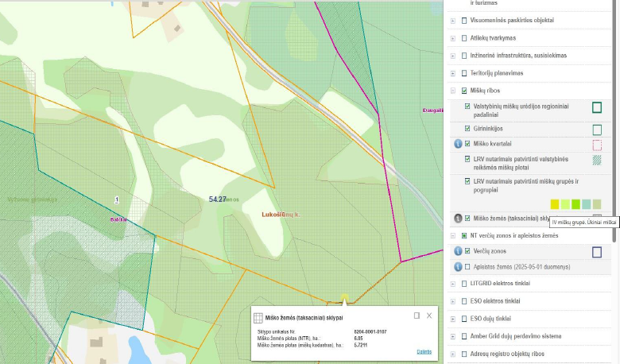Uncheck Miško kvartalai layer

click(467, 144)
